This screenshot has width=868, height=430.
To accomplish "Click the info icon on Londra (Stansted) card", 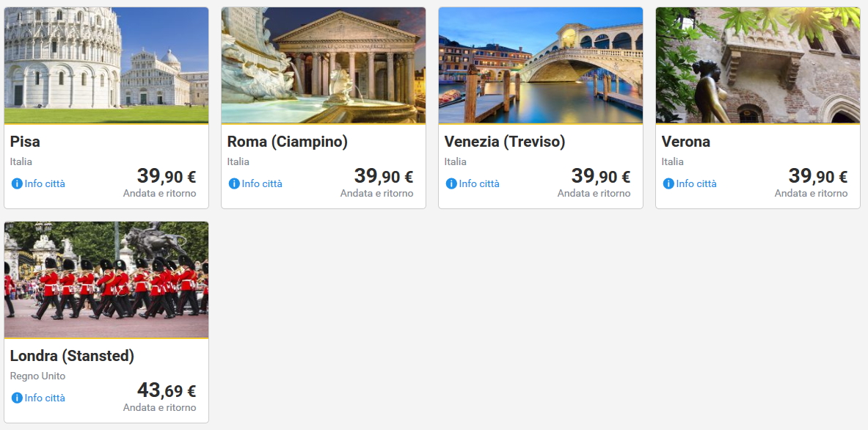I will point(17,398).
